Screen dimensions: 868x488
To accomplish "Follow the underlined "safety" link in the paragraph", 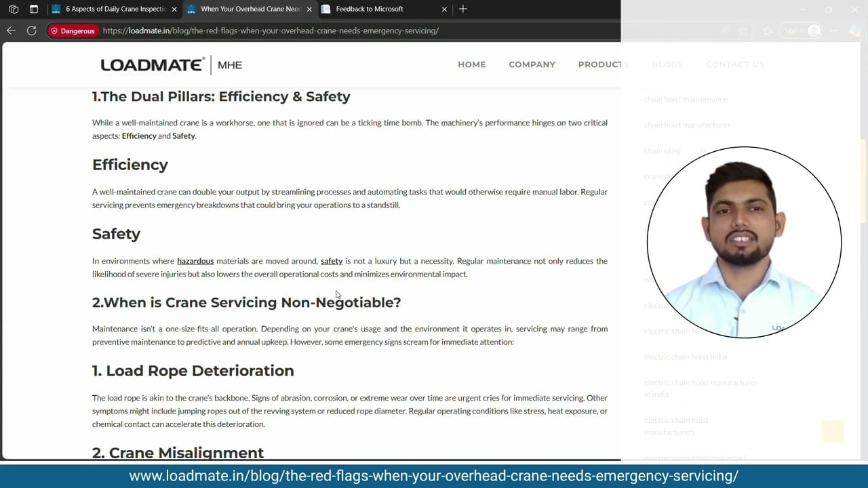I will click(332, 261).
